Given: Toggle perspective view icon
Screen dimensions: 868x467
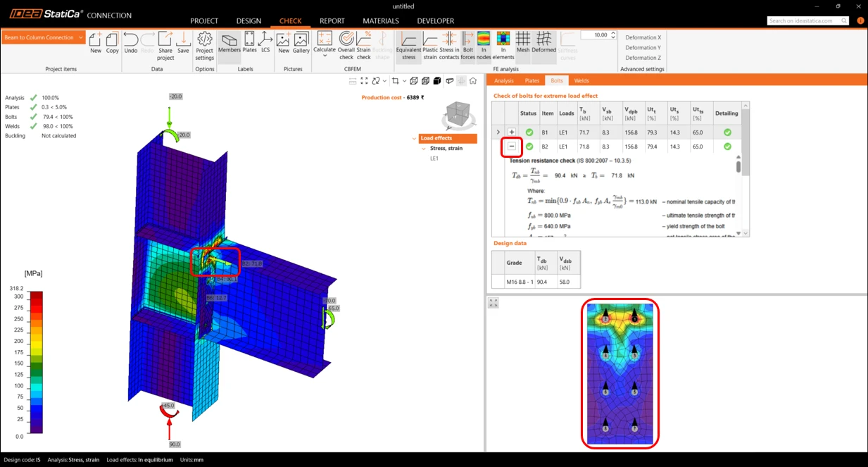Looking at the screenshot, I should [x=449, y=81].
